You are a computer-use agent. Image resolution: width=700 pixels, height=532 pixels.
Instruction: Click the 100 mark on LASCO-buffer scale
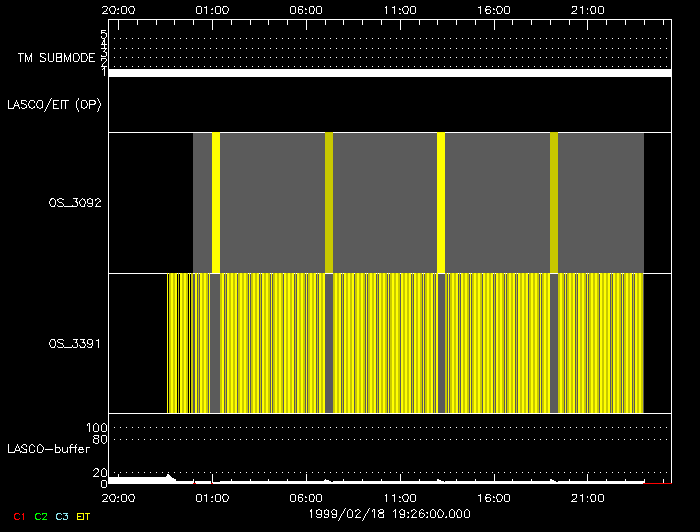coord(98,428)
